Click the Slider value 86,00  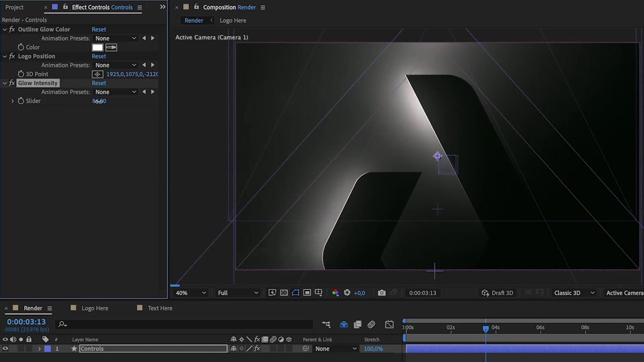click(x=99, y=101)
